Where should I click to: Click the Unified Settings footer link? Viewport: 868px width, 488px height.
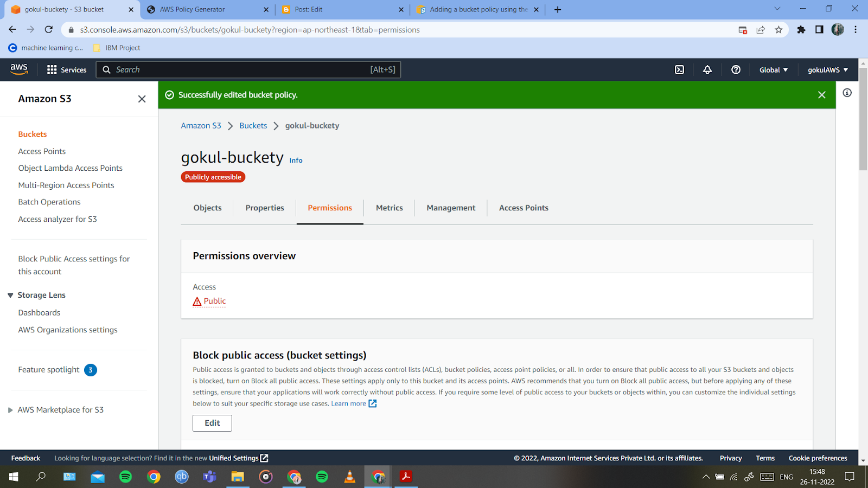(x=239, y=458)
